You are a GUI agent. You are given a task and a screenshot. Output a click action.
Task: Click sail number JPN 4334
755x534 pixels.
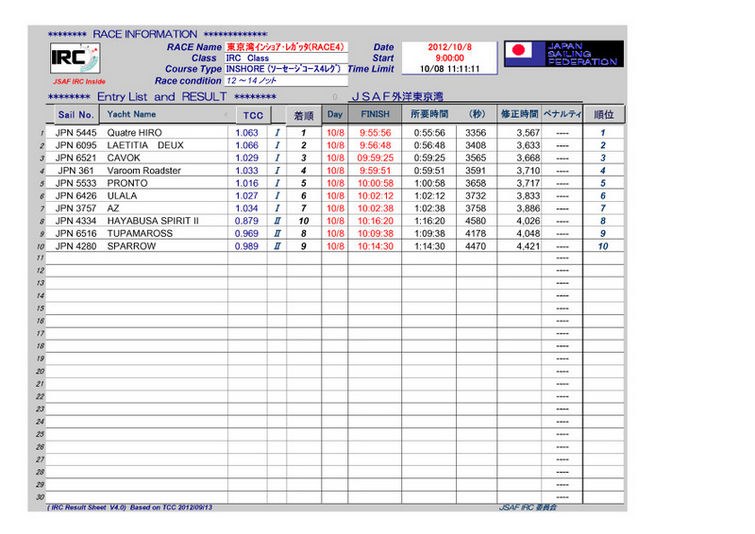tap(76, 221)
